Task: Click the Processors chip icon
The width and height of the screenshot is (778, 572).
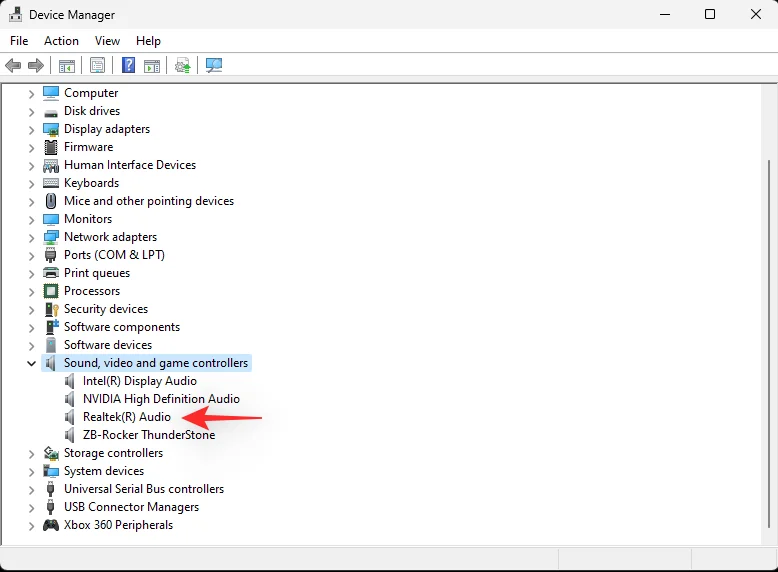Action: (51, 291)
